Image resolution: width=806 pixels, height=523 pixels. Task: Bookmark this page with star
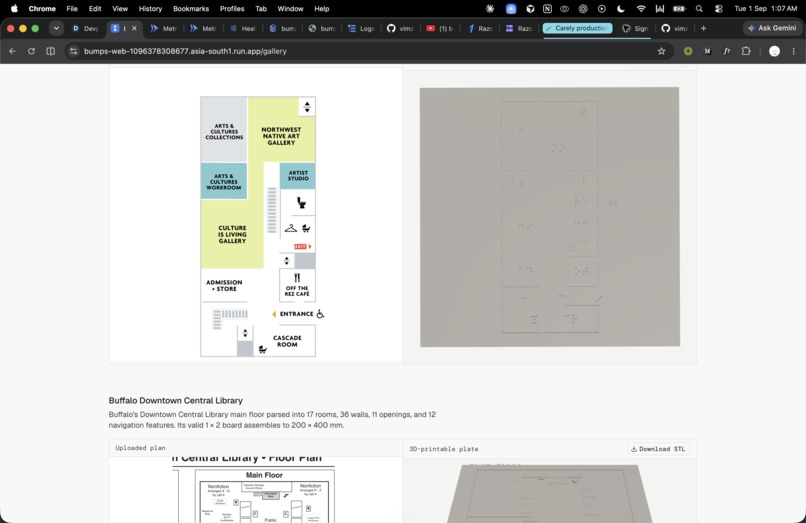[x=662, y=51]
